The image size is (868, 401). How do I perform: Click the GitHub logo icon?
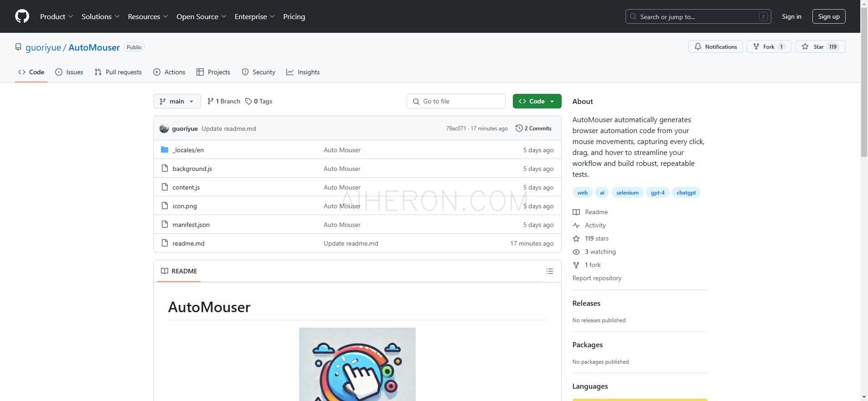[22, 16]
